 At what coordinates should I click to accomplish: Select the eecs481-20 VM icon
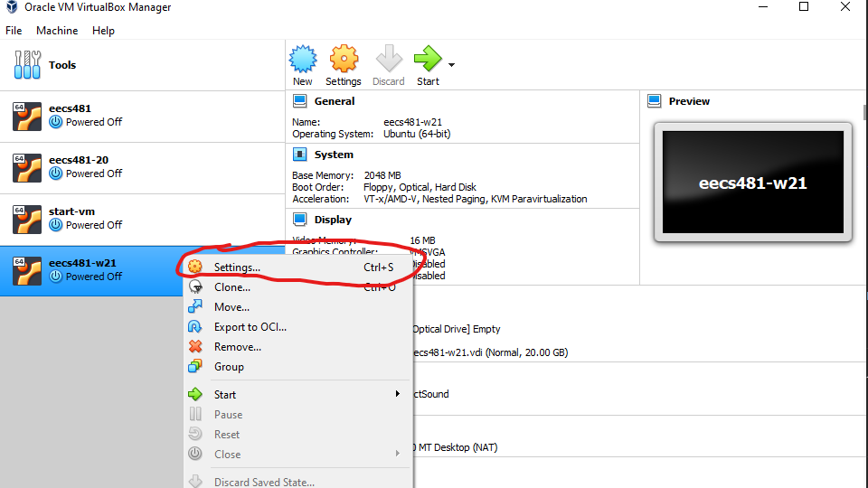pos(27,168)
